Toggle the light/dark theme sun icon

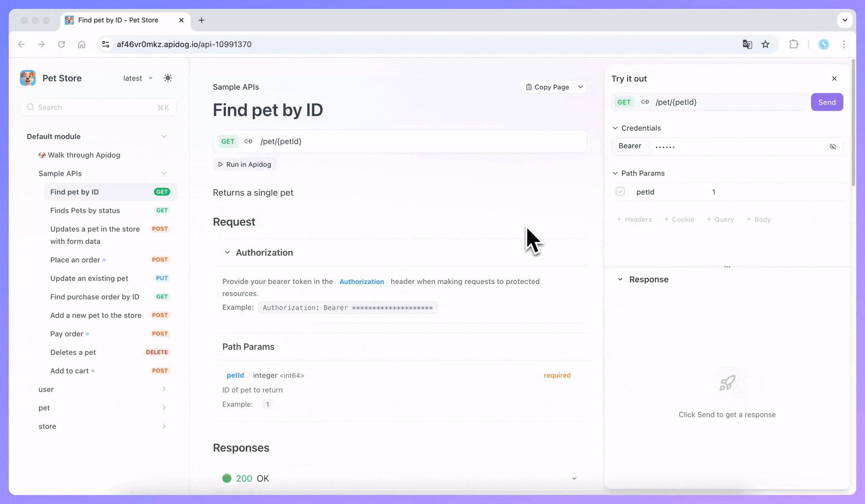click(x=168, y=78)
